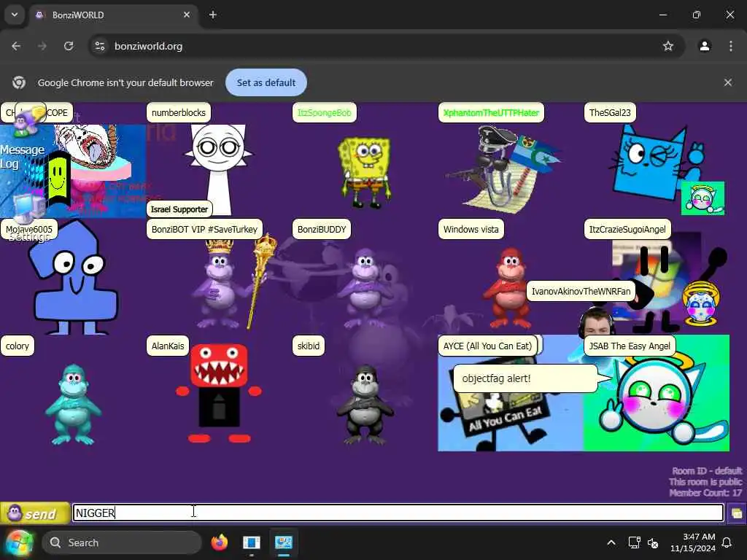Click the SpongeBob avatar
Viewport: 747px width, 560px height.
(365, 172)
